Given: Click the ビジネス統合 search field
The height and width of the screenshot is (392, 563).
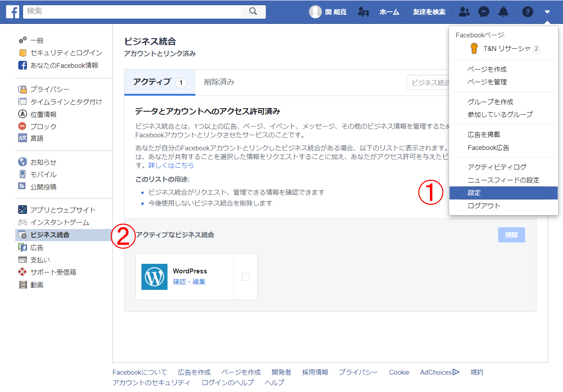Looking at the screenshot, I should pos(428,82).
